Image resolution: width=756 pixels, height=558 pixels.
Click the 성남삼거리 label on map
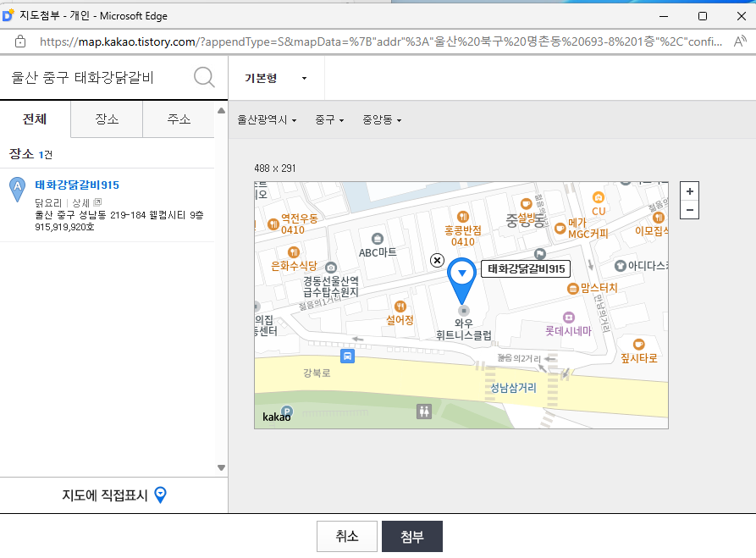pyautogui.click(x=513, y=388)
